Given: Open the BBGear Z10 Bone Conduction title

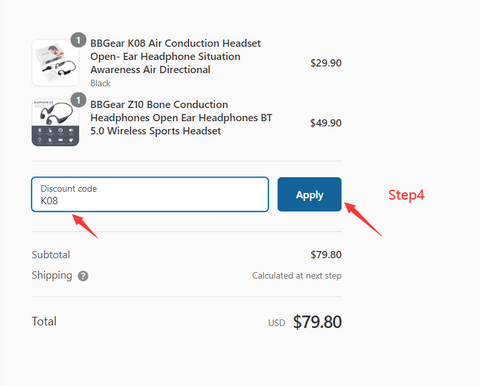Looking at the screenshot, I should 181,118.
